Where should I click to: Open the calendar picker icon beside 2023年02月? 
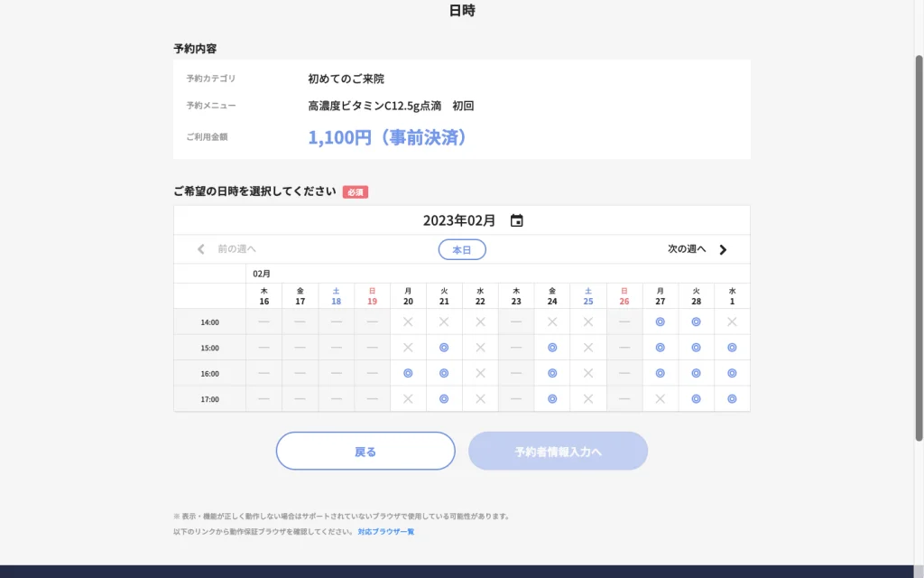click(x=516, y=220)
